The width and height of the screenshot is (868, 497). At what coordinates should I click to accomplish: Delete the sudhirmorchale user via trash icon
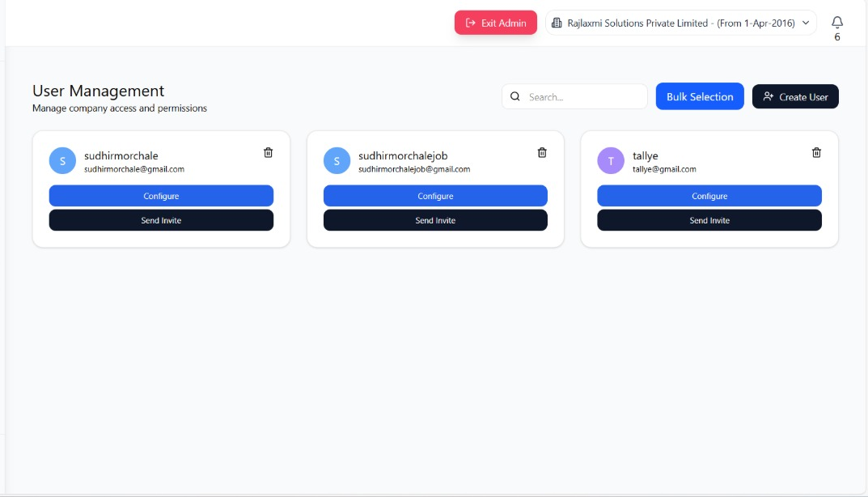268,152
